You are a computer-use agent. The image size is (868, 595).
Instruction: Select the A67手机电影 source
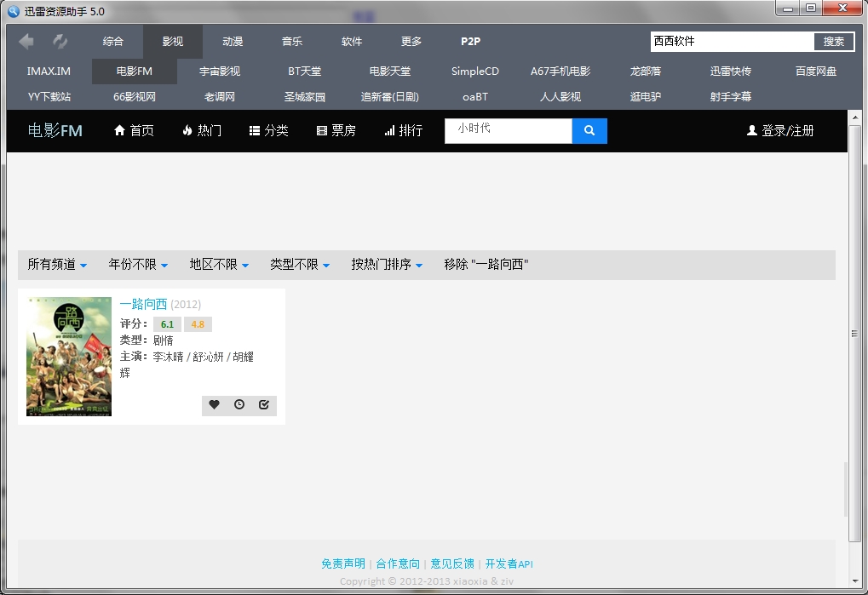click(x=560, y=72)
